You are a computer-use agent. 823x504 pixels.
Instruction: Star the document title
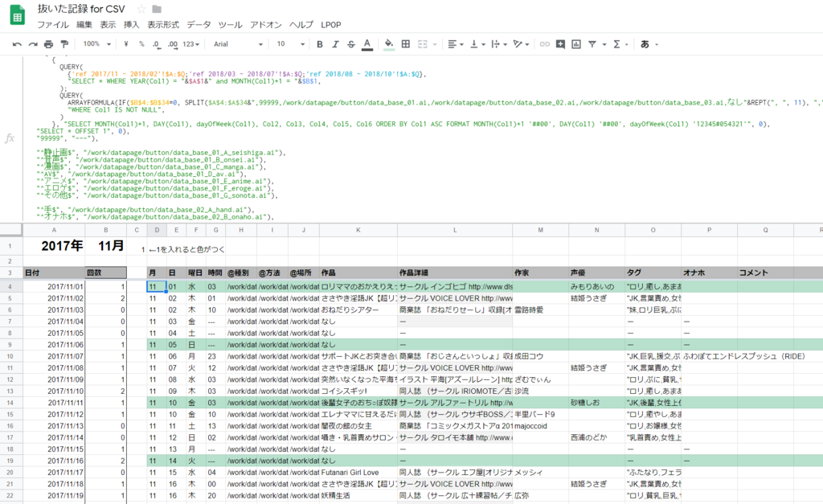click(141, 9)
